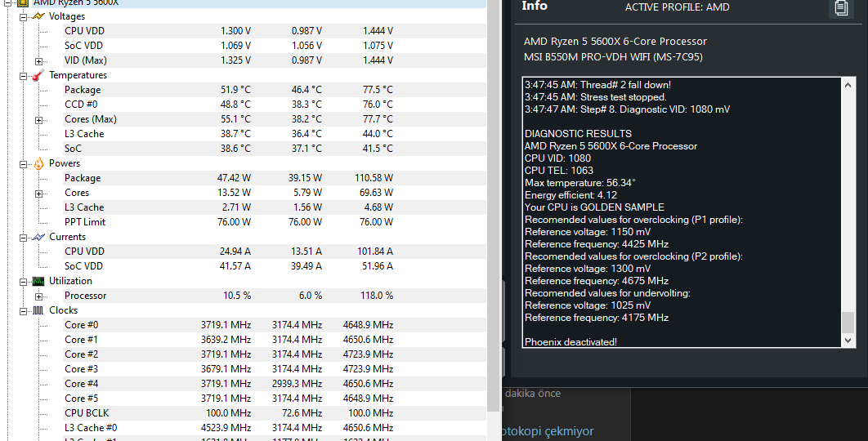The height and width of the screenshot is (441, 868).
Task: Click the AMD Ryzen 5 5600X chip icon
Action: coord(23,2)
